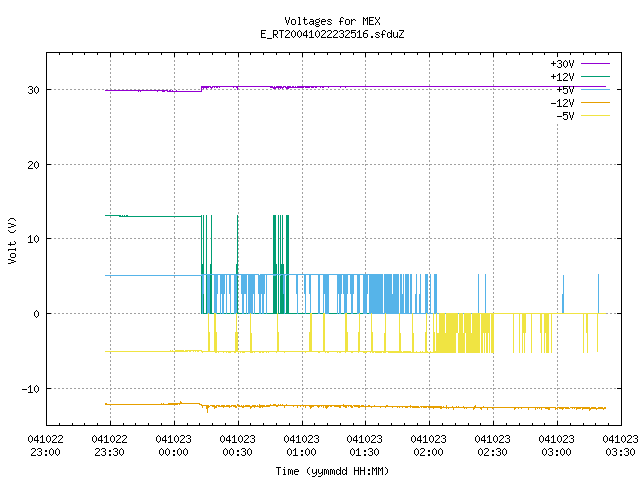Click the orange -12V legend line sample

pyautogui.click(x=596, y=102)
